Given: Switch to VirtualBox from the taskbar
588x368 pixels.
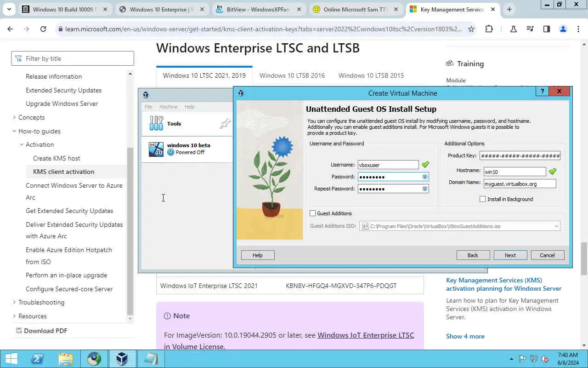Looking at the screenshot, I should 122,359.
